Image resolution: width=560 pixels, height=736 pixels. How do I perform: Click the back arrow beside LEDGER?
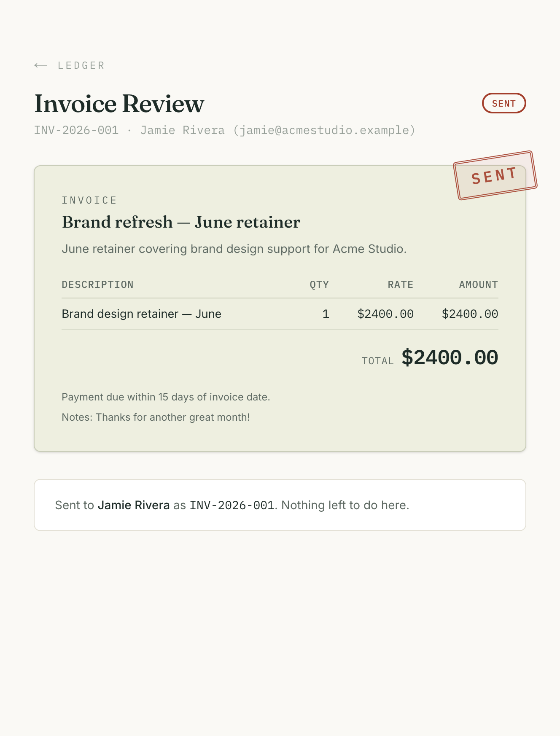click(x=40, y=65)
